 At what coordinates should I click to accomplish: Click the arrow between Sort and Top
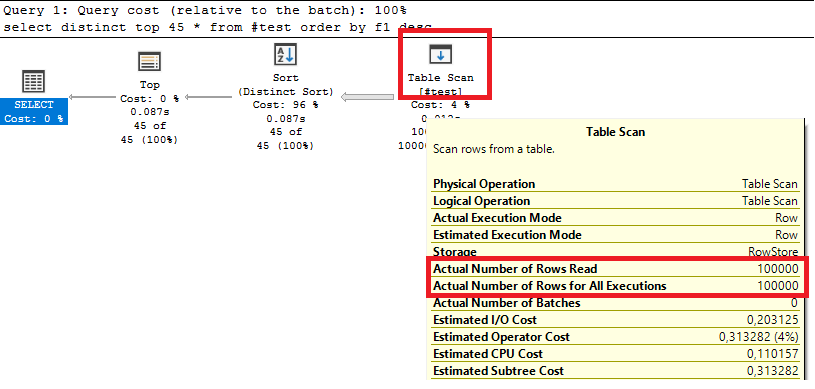pyautogui.click(x=208, y=97)
